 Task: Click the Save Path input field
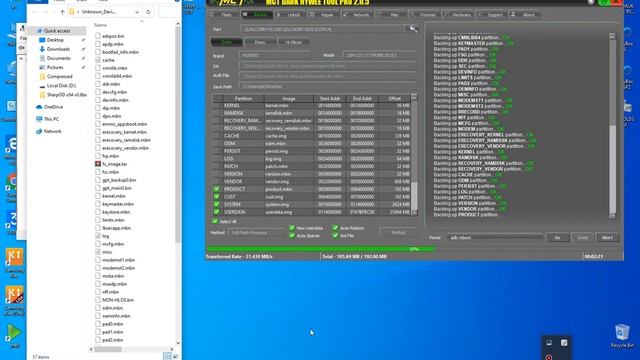(327, 87)
